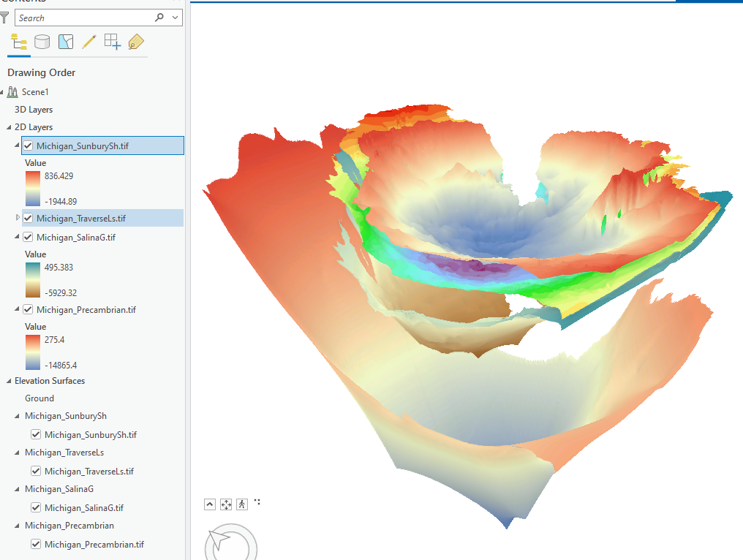
Task: Uncheck Michigan_TraverseLs.tif elevation source checkbox
Action: [x=36, y=471]
